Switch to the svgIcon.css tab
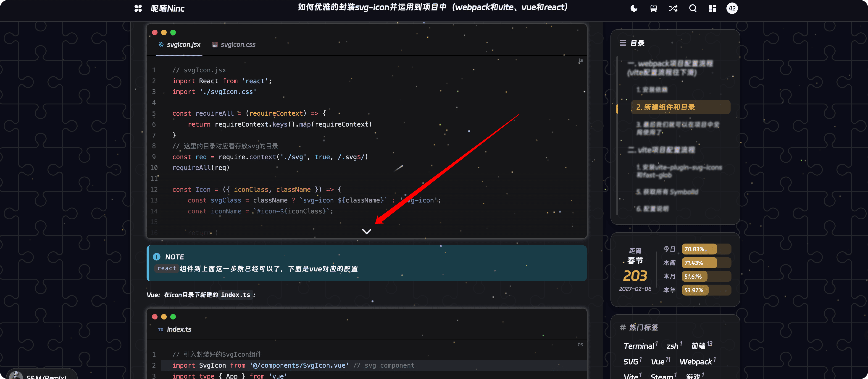Image resolution: width=868 pixels, height=379 pixels. pos(234,44)
